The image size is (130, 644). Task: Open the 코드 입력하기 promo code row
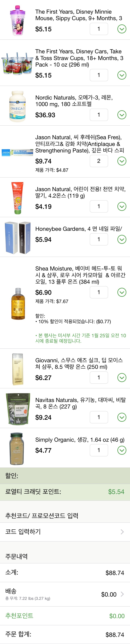point(65,532)
